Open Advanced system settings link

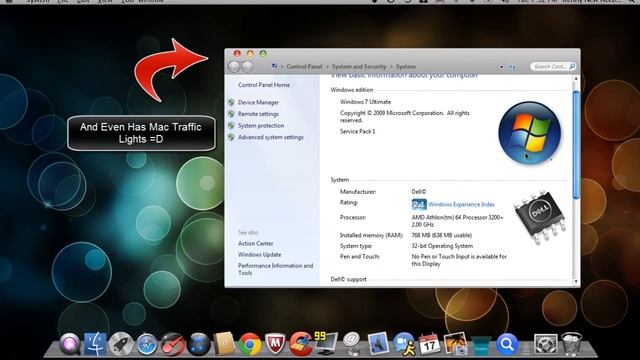pyautogui.click(x=271, y=137)
